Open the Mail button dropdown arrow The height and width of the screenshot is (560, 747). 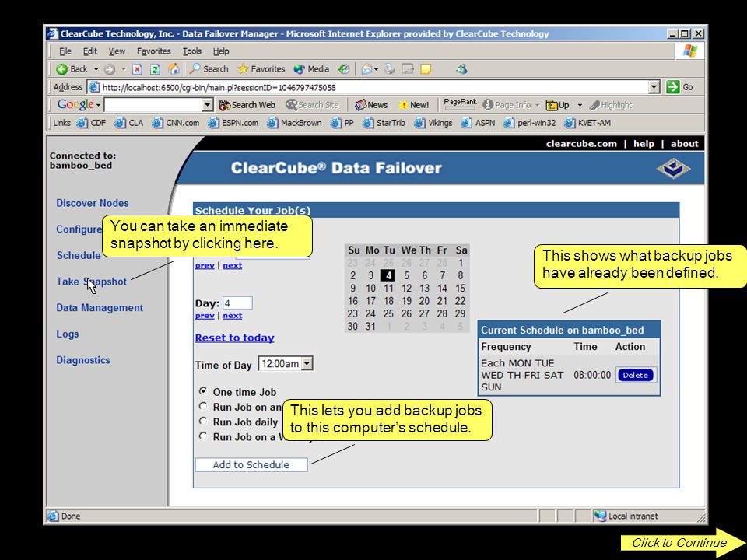[x=377, y=69]
